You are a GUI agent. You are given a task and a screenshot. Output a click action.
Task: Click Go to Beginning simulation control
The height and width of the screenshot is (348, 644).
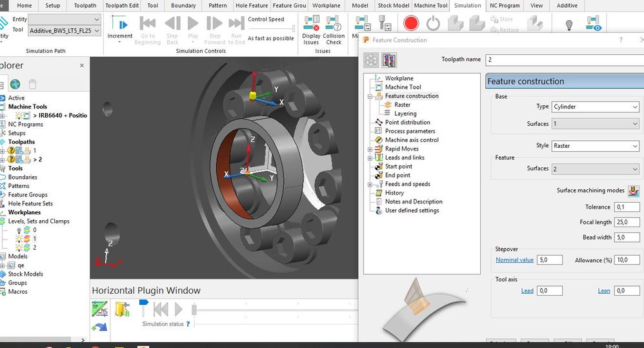click(147, 30)
